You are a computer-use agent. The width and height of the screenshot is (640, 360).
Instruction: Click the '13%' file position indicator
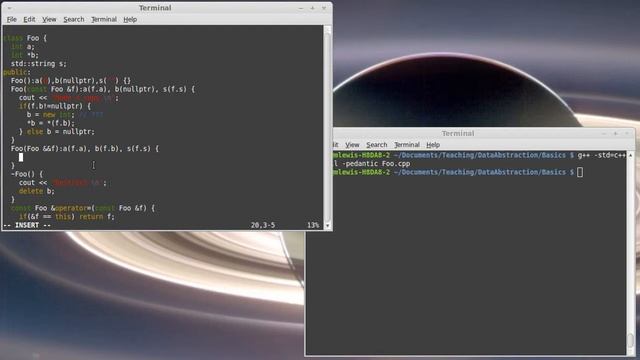(313, 225)
